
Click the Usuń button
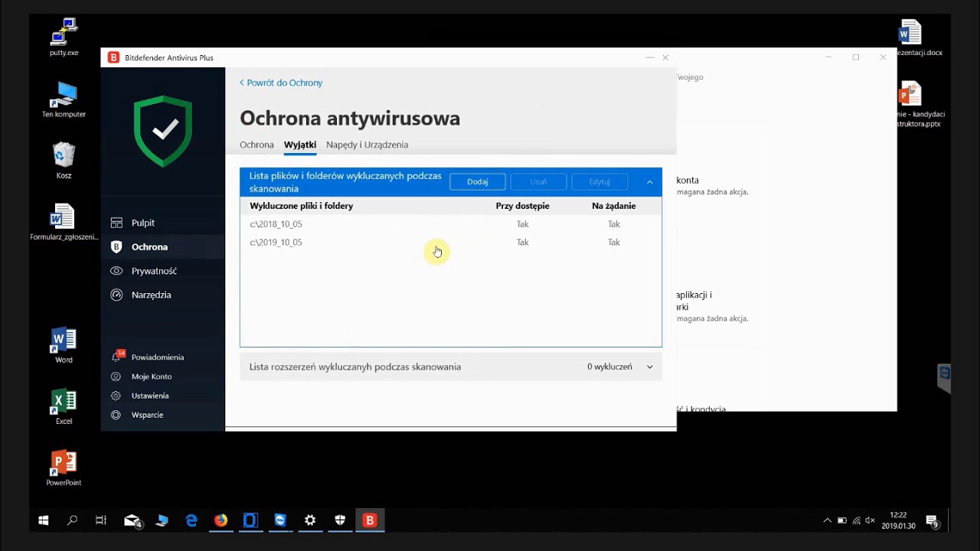click(x=538, y=182)
